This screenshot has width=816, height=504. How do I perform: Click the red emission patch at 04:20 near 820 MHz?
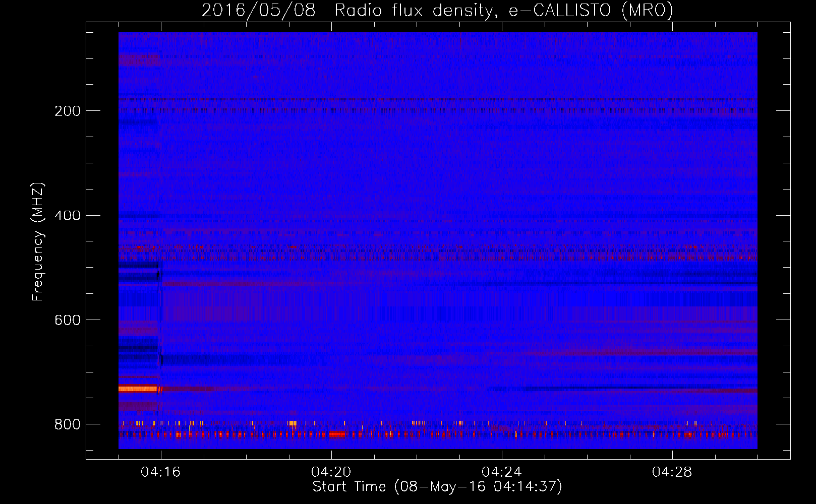[337, 434]
